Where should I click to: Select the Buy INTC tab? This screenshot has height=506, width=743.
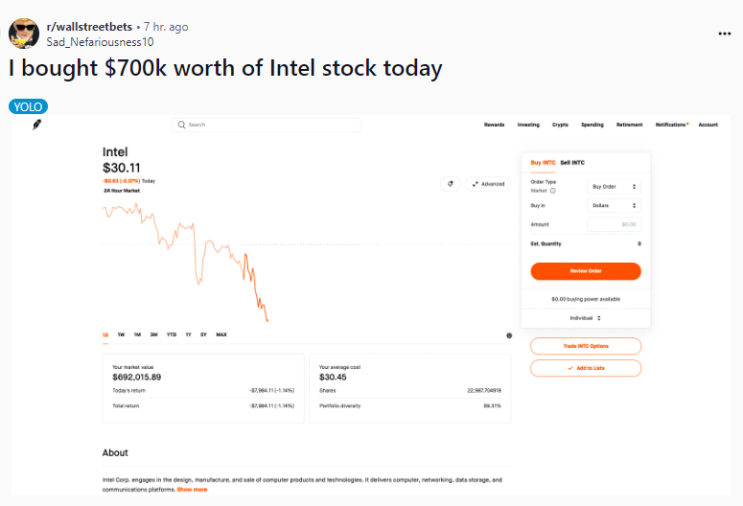pyautogui.click(x=543, y=162)
